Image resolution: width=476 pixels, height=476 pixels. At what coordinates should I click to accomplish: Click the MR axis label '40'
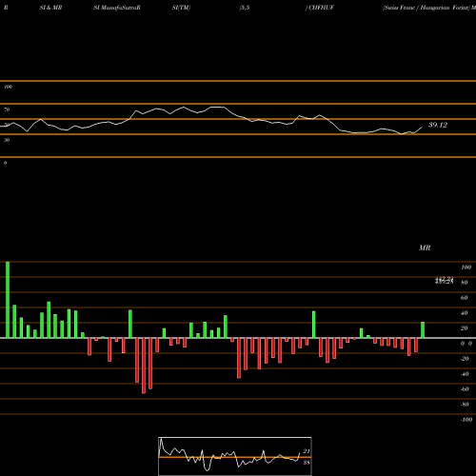465,313
